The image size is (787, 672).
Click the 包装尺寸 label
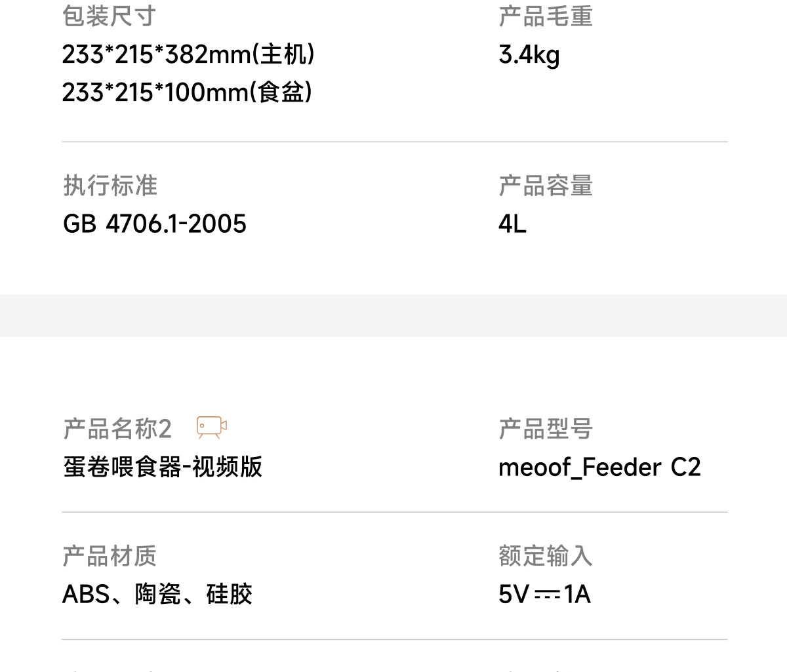point(109,16)
